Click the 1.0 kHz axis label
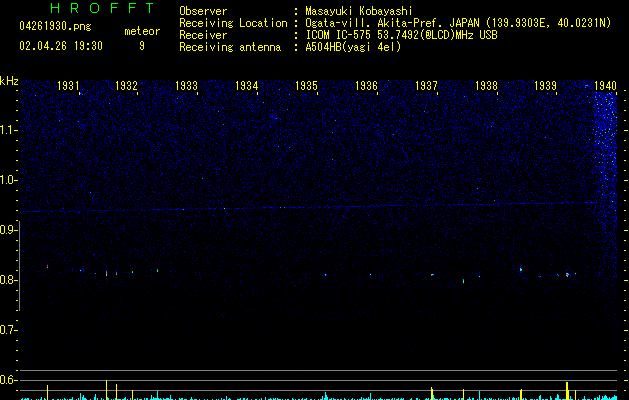The width and height of the screenshot is (629, 400). [x=8, y=180]
